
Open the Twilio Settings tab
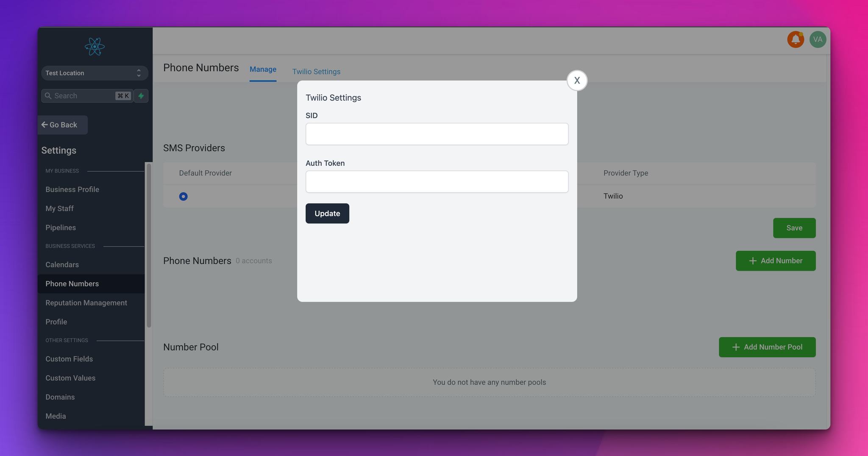tap(316, 72)
